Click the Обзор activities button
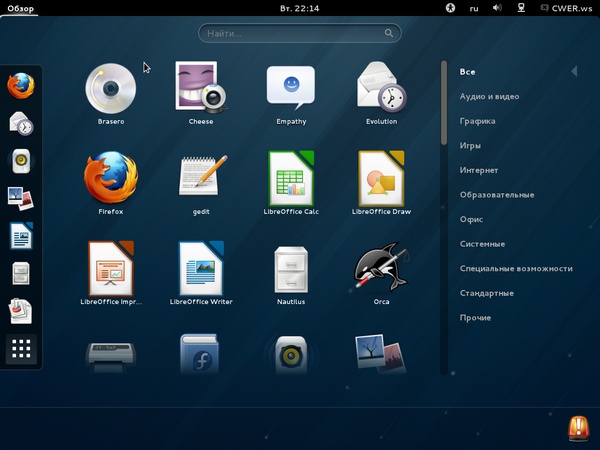Viewport: 600px width, 450px height. (x=21, y=9)
